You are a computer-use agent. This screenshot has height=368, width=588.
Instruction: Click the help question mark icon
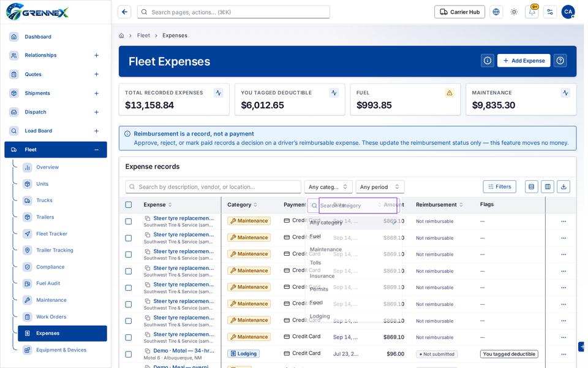(560, 61)
